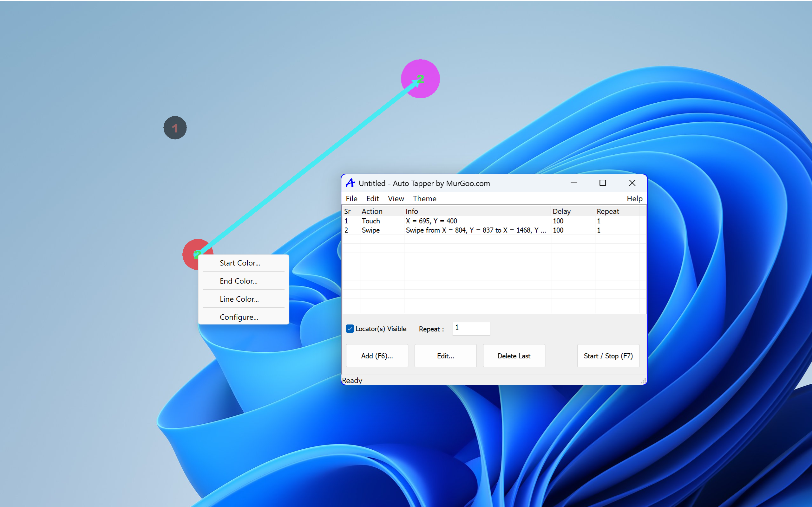Open the View menu
This screenshot has width=812, height=507.
tap(396, 198)
